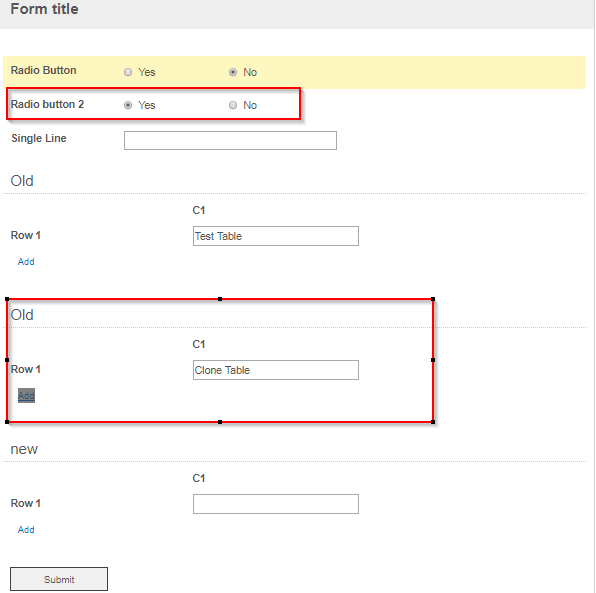Screen dimensions: 596x593
Task: Click the field containing Clone Table
Action: click(276, 370)
